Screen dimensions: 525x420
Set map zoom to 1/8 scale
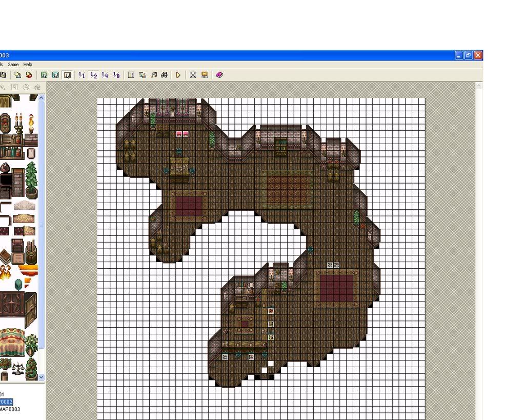(116, 75)
